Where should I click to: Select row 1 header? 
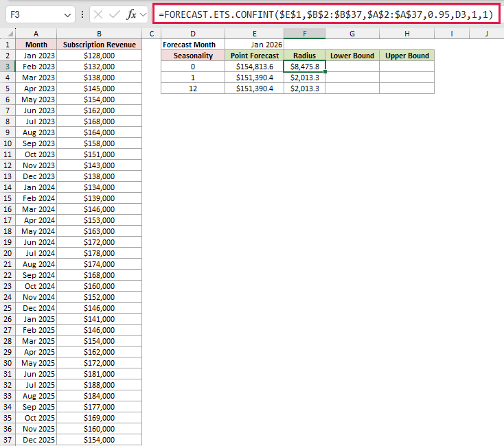pyautogui.click(x=8, y=45)
